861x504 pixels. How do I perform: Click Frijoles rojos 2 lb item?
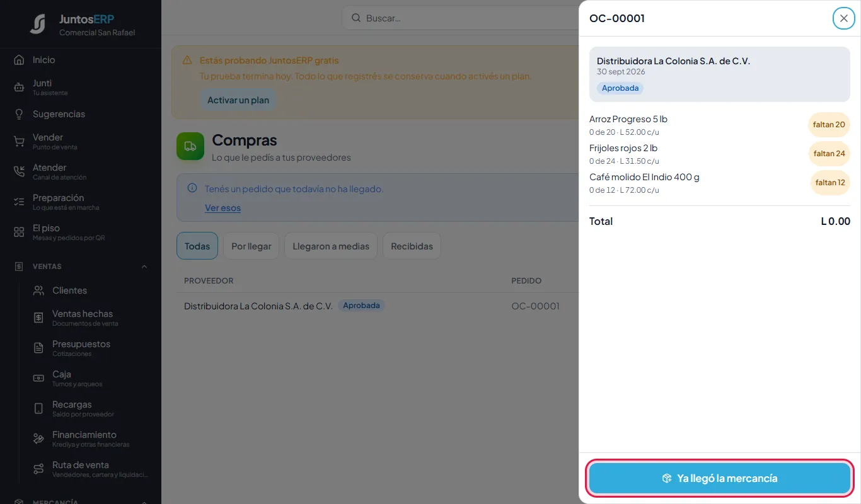(x=623, y=148)
